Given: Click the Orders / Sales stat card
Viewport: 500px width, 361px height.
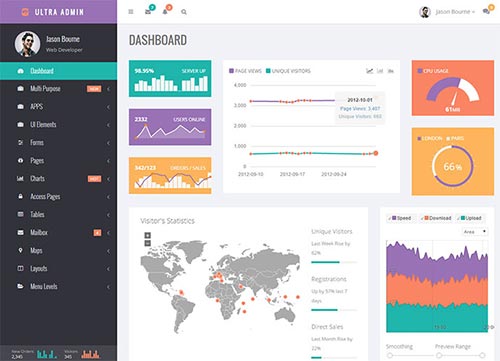Looking at the screenshot, I should [x=170, y=176].
